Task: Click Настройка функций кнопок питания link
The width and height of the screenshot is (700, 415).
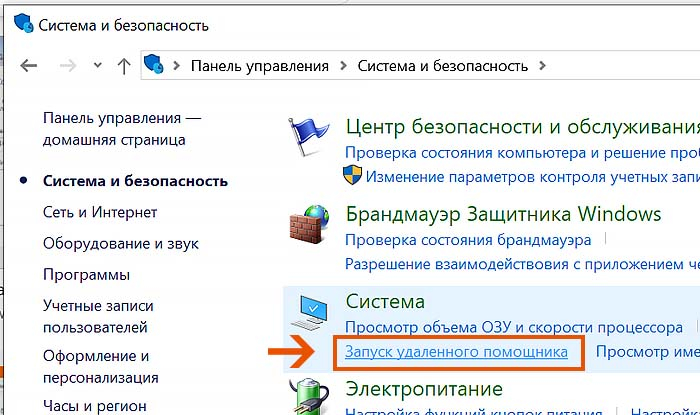Action: pos(474,411)
